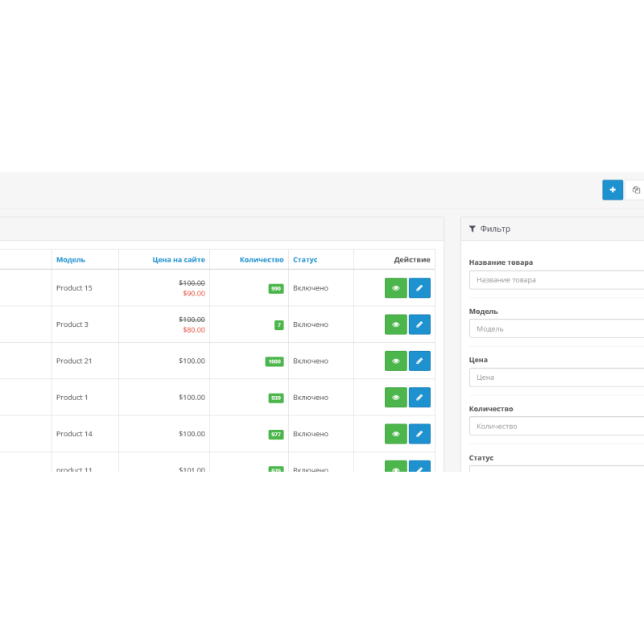
Task: View Product 1 using green eye button
Action: [x=395, y=398]
